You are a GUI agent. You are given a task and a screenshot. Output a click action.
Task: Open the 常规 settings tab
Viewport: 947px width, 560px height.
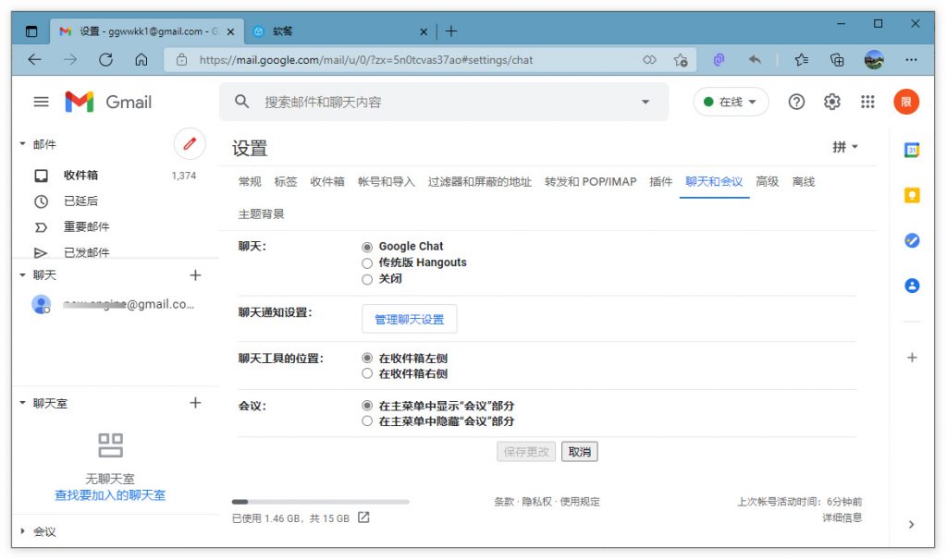[246, 182]
